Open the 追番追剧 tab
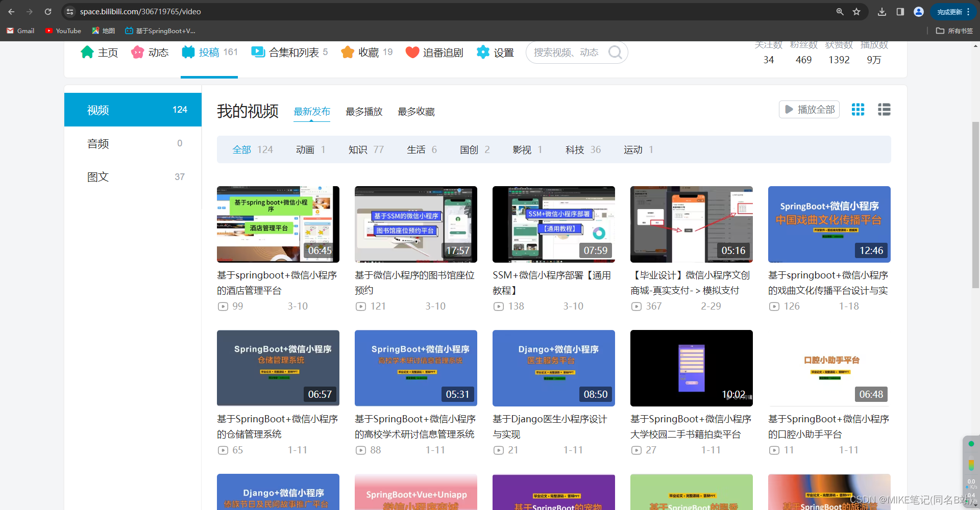The height and width of the screenshot is (510, 980). click(434, 52)
